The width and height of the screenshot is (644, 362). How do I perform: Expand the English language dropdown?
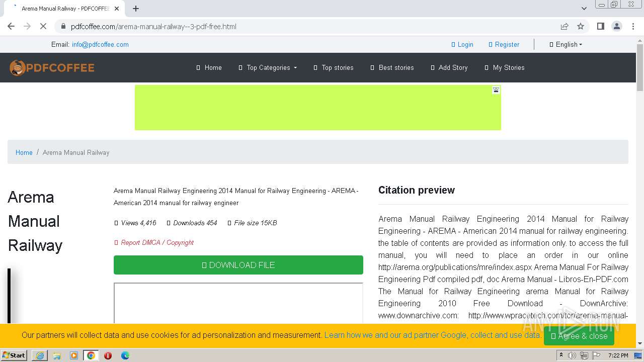pyautogui.click(x=566, y=44)
